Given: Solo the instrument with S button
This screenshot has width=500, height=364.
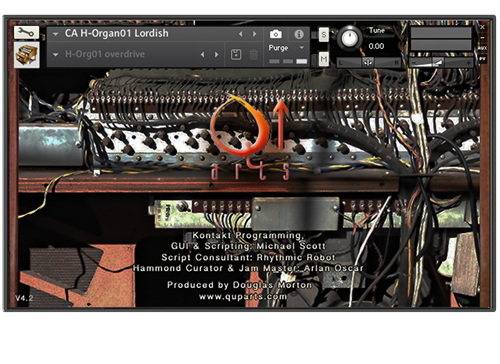Looking at the screenshot, I should coord(324,35).
